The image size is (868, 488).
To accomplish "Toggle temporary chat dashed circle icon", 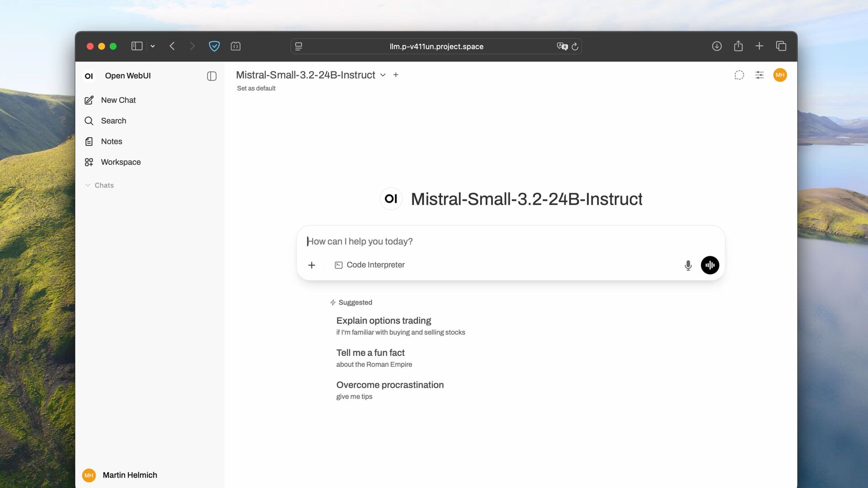I will (739, 75).
